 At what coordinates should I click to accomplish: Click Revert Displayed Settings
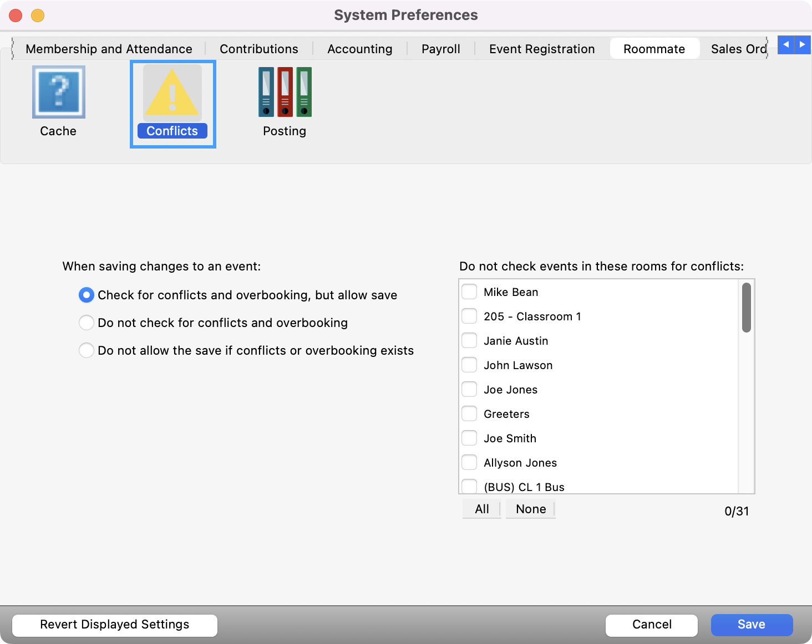pos(115,625)
